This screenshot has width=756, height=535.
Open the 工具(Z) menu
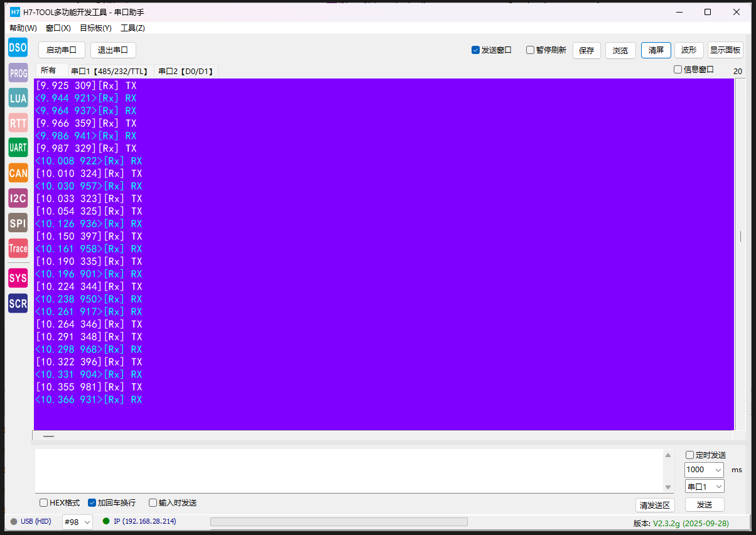coord(132,28)
